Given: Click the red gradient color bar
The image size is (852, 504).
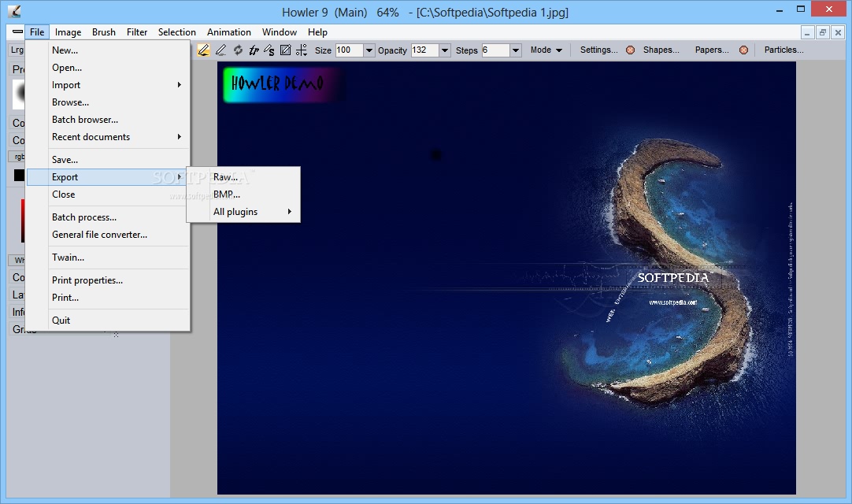Looking at the screenshot, I should coord(23,220).
